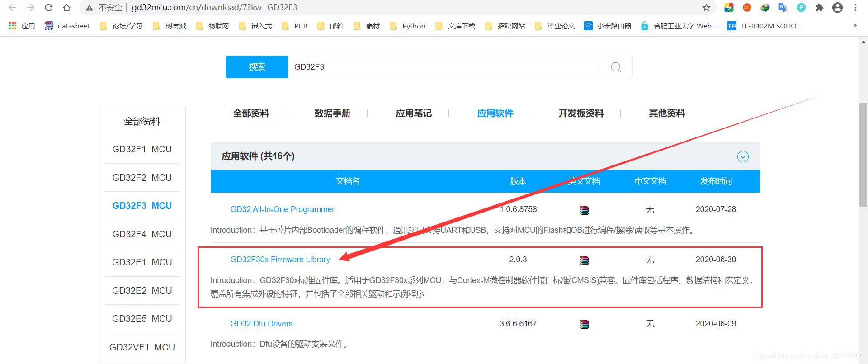The width and height of the screenshot is (868, 364).
Task: Open the PCB bookmark folder
Action: point(294,26)
